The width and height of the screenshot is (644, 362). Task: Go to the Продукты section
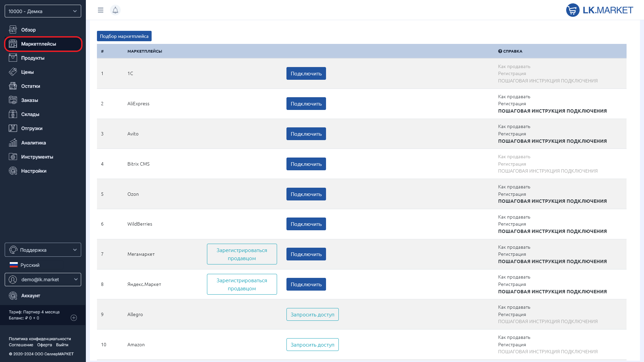pos(33,58)
